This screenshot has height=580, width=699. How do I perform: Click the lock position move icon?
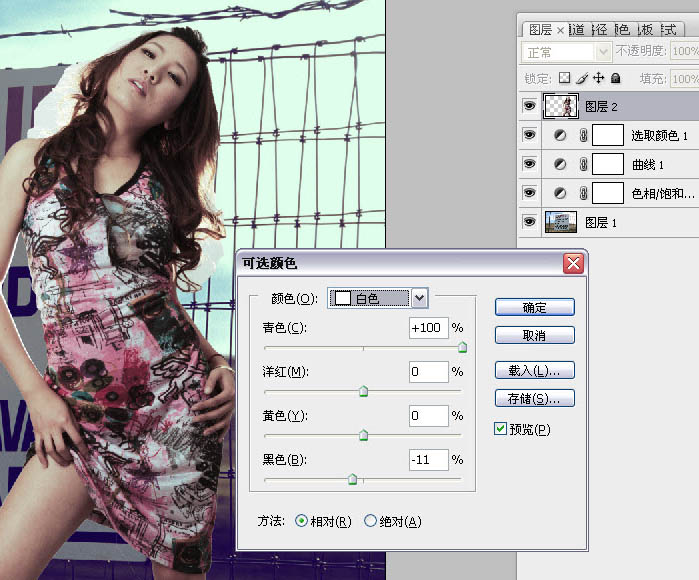point(598,78)
